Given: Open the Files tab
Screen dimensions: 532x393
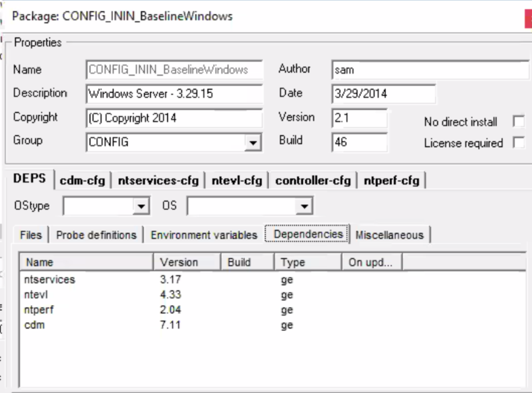Looking at the screenshot, I should pos(31,235).
